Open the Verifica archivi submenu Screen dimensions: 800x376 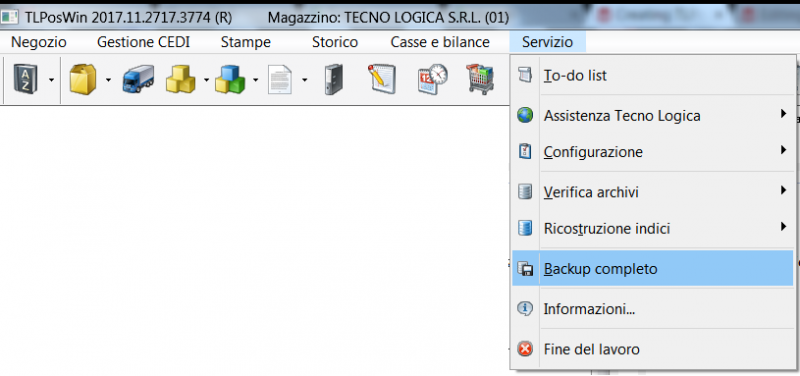pos(653,192)
